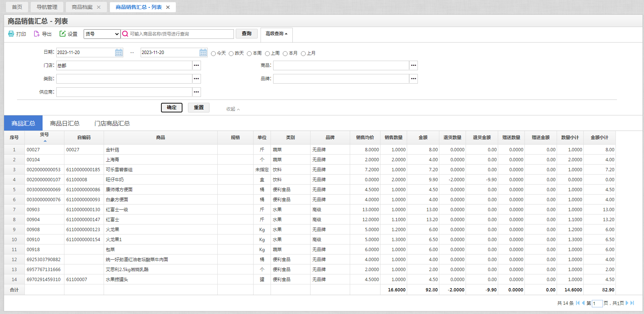Click the 门店 field showing 总部
Viewport: 644px width, 314px height.
[124, 65]
